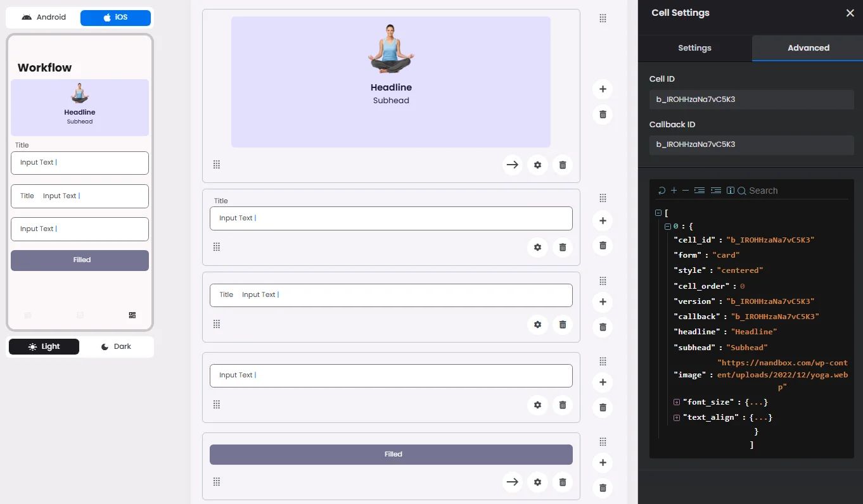Image resolution: width=863 pixels, height=504 pixels.
Task: Expand the "font_size" JSON node
Action: click(x=677, y=402)
